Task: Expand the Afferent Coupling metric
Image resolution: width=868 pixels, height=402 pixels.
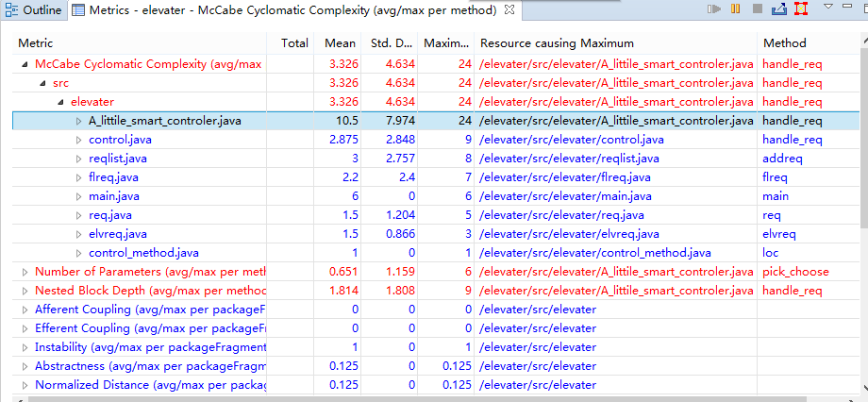Action: click(25, 310)
